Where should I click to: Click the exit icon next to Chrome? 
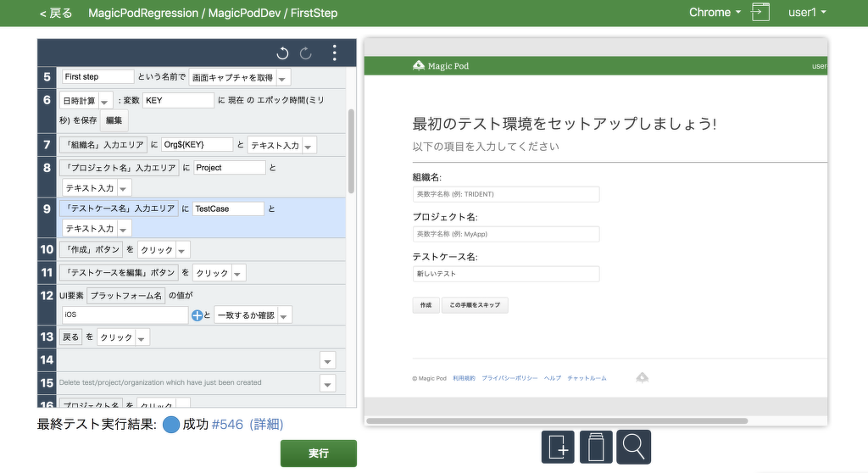760,13
